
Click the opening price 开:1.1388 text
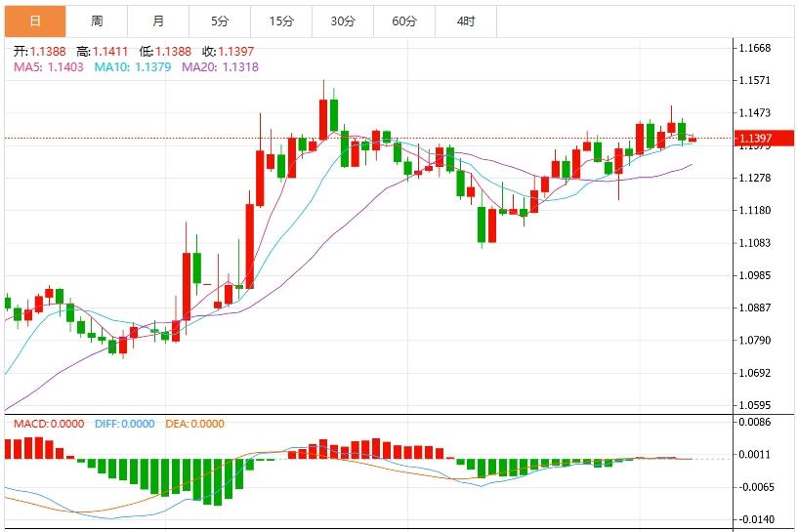pyautogui.click(x=41, y=52)
